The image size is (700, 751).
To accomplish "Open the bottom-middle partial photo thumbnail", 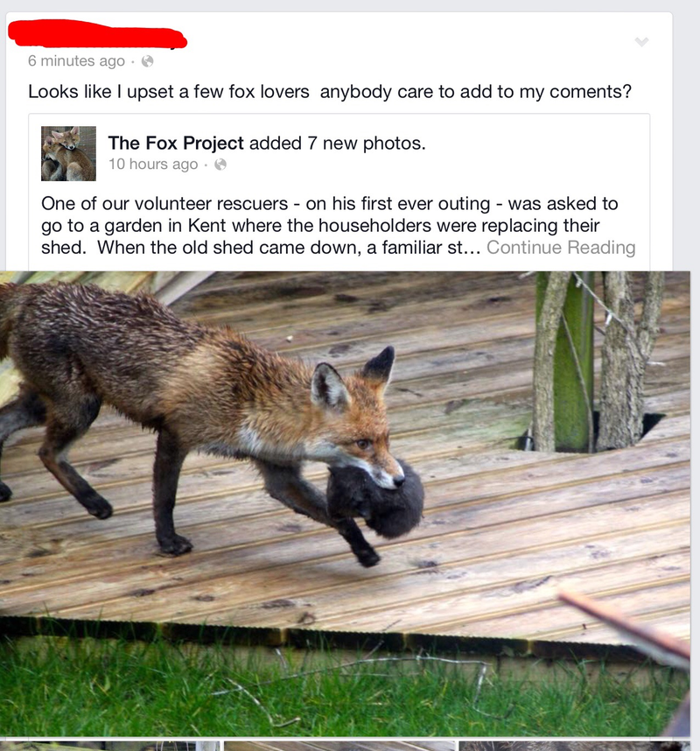I will tap(339, 746).
